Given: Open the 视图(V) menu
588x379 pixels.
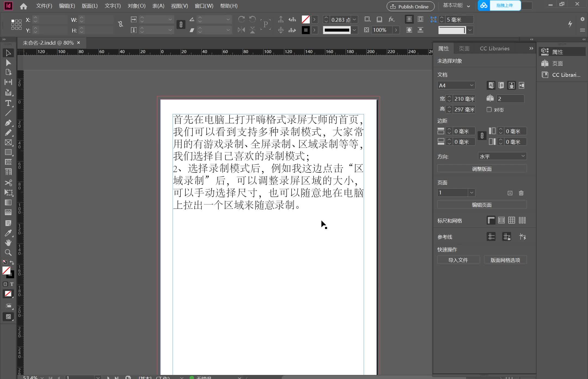Looking at the screenshot, I should pyautogui.click(x=179, y=6).
